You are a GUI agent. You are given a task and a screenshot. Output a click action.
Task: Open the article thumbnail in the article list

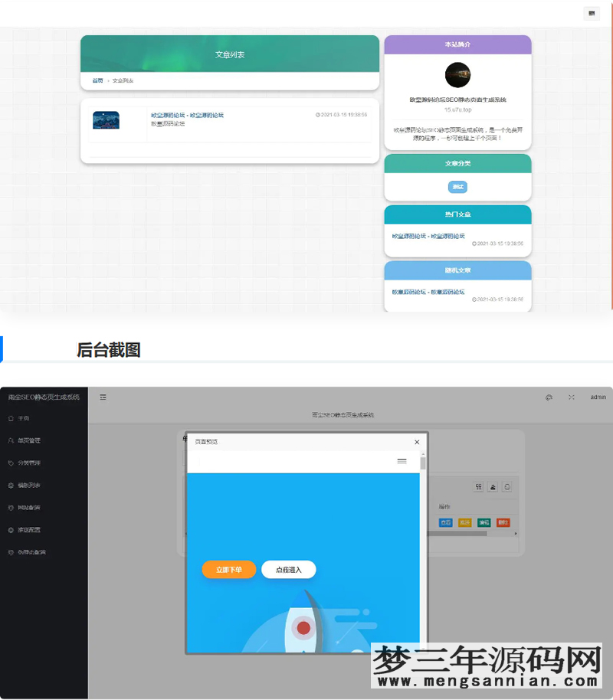[106, 121]
